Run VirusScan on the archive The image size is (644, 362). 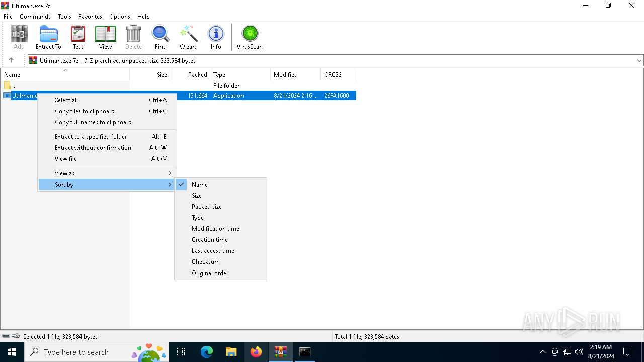point(250,37)
